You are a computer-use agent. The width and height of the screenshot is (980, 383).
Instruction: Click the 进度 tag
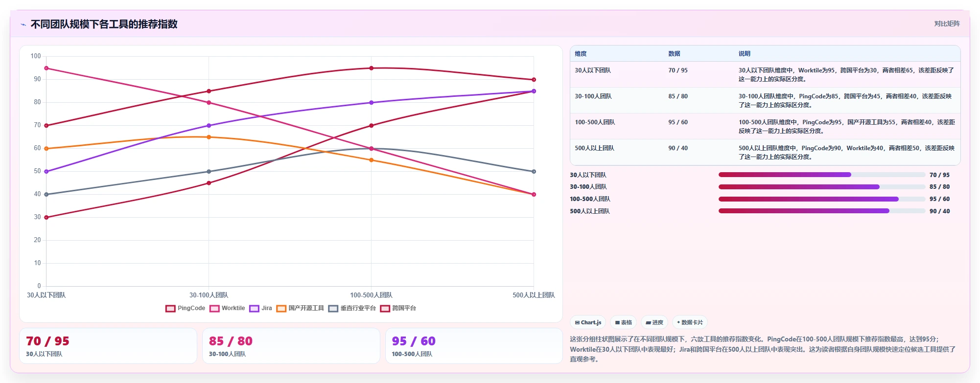[654, 322]
